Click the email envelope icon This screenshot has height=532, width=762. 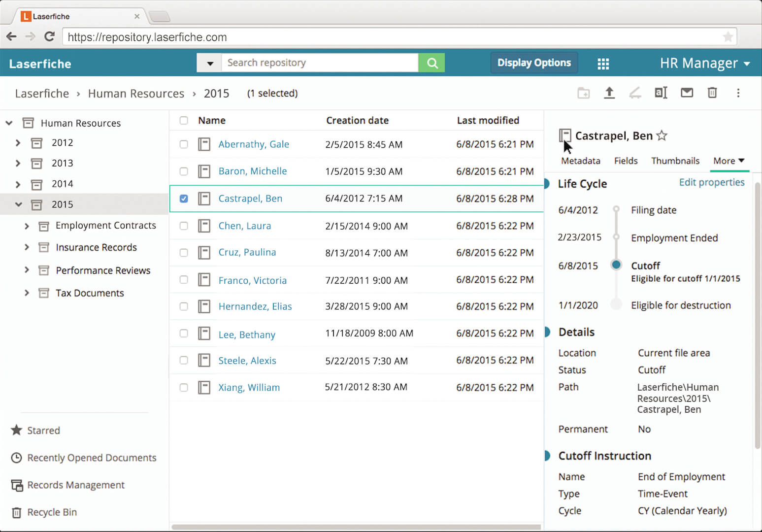(687, 93)
